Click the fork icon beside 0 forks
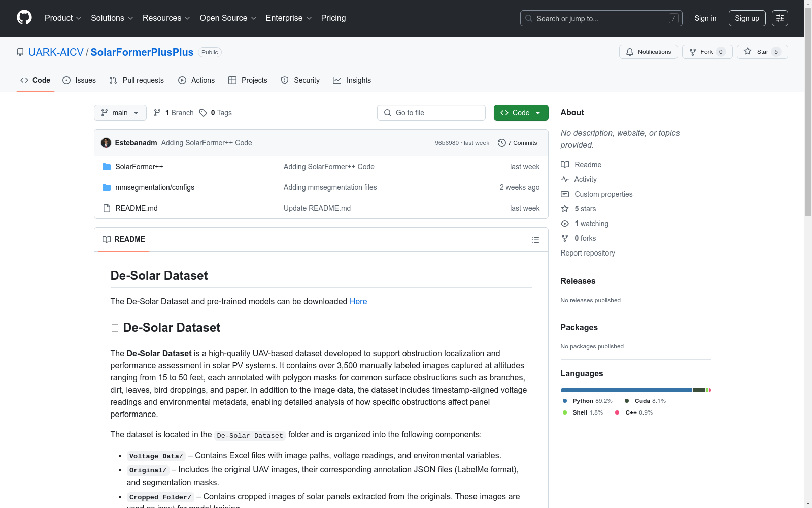 565,238
